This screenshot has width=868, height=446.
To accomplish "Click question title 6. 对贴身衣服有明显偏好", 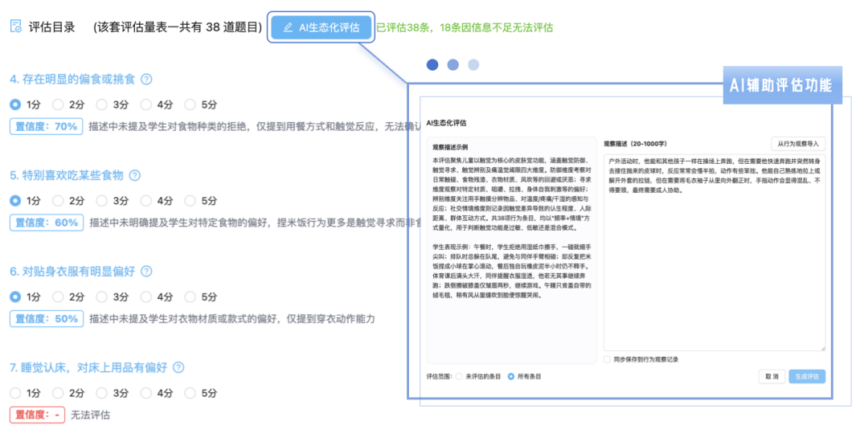I will pos(72,271).
